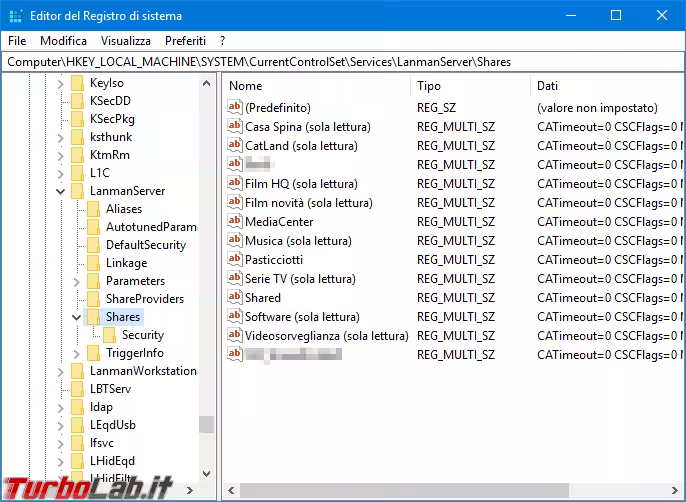Screen dimensions: 686x502
Task: Click the string icon beside Shared value
Action: point(235,298)
